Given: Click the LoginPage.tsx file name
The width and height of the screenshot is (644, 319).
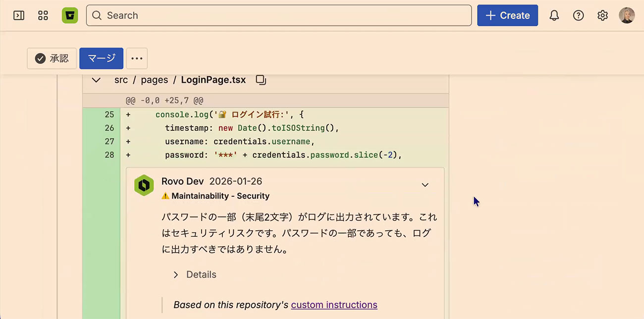Looking at the screenshot, I should point(213,80).
